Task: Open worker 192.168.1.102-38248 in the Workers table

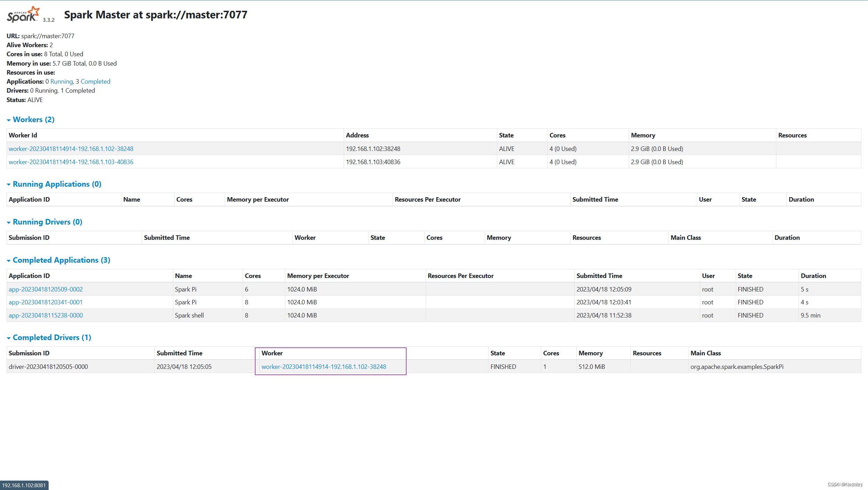Action: pos(71,149)
